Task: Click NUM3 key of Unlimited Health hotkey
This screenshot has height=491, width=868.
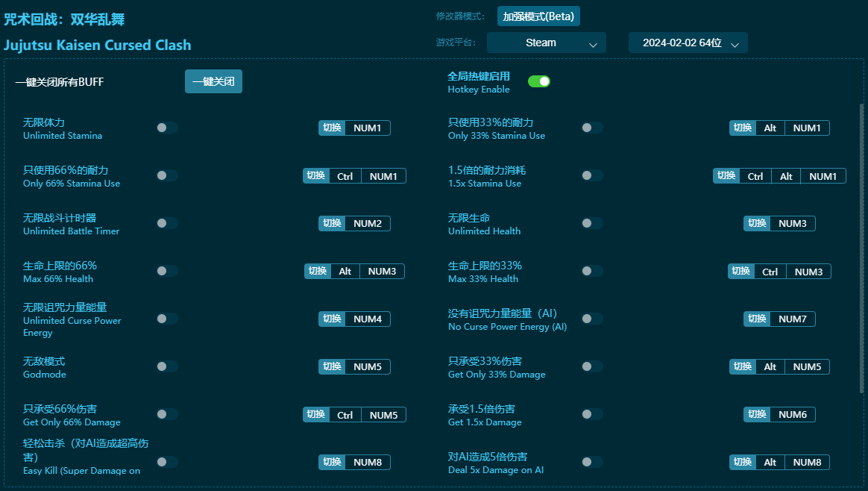Action: (793, 223)
